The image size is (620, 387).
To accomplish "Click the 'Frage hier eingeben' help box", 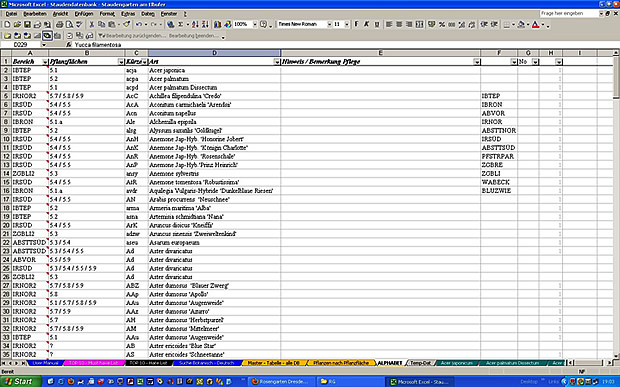I will (x=569, y=13).
